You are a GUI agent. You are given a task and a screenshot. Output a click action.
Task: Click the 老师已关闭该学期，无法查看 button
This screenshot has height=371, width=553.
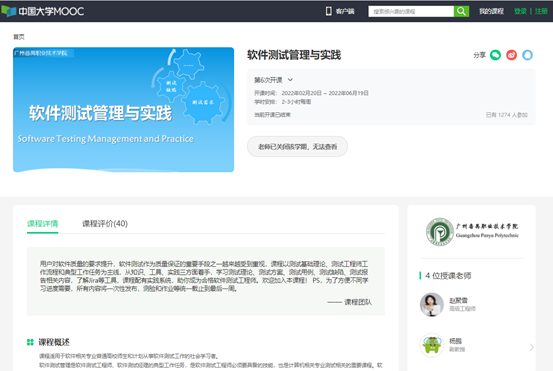coord(297,146)
